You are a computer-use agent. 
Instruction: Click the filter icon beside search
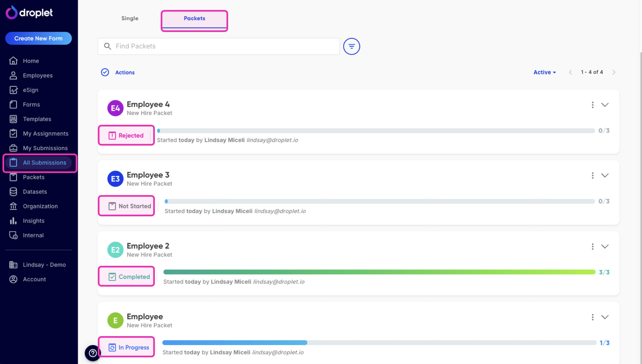pos(351,46)
